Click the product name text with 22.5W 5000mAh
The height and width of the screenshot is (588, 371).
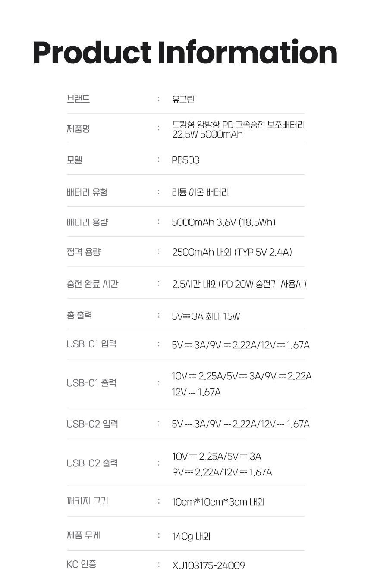[238, 129]
